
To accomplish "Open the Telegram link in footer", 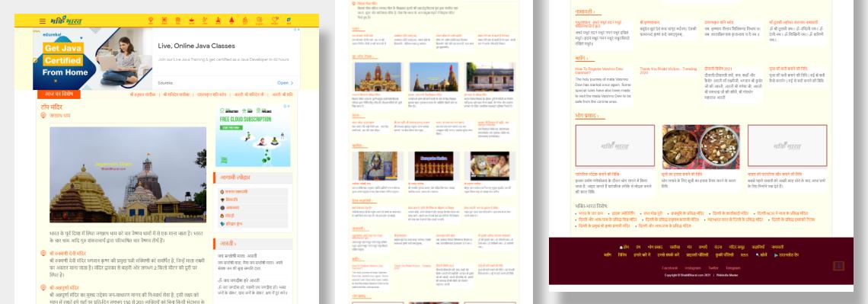I will 733,268.
